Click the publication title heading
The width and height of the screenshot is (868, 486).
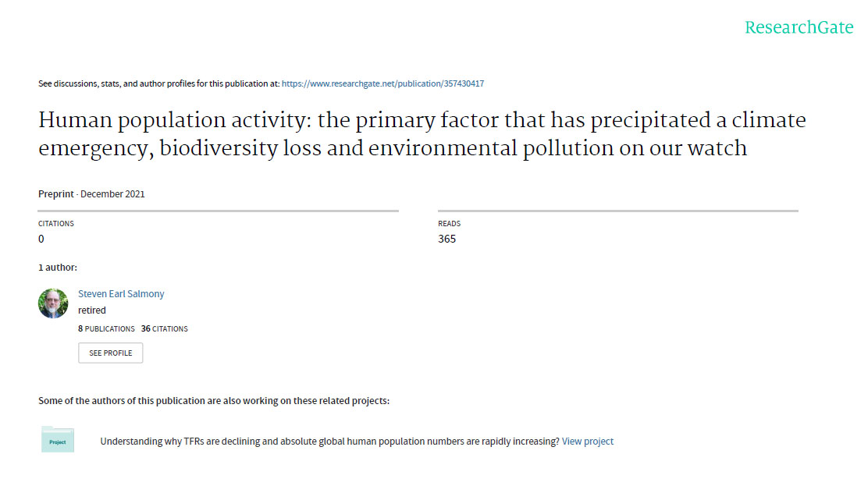tap(422, 134)
